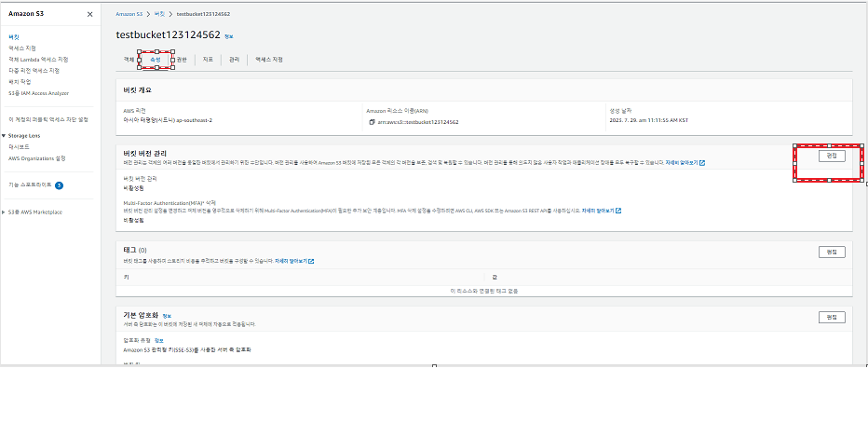The image size is (868, 437).
Task: Open AWS Organizations 설정 in sidebar
Action: [37, 158]
